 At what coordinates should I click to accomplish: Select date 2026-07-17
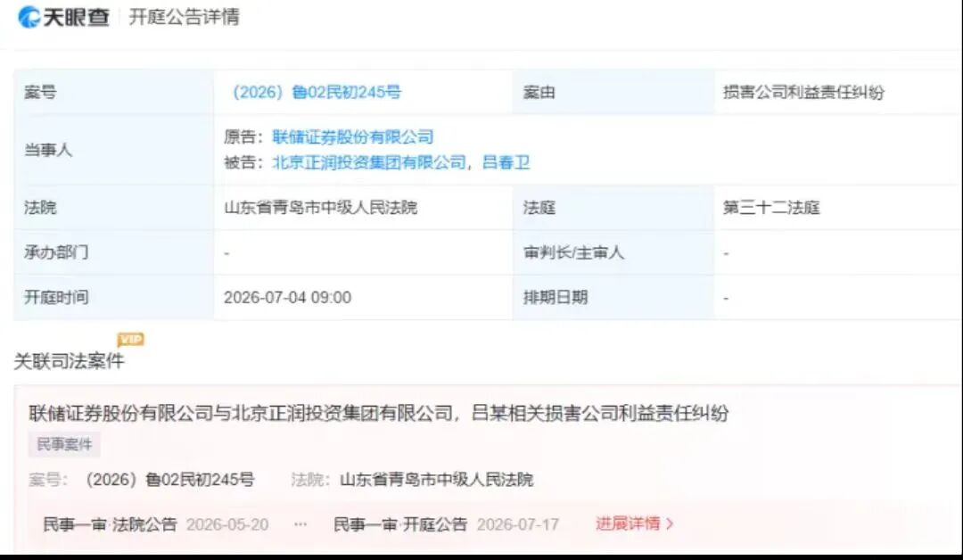pos(518,524)
